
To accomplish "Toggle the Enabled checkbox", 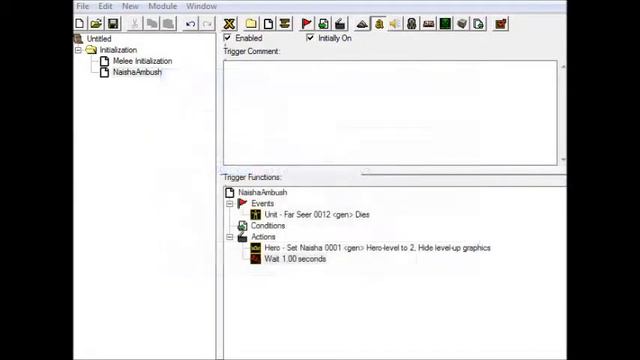I will click(227, 38).
